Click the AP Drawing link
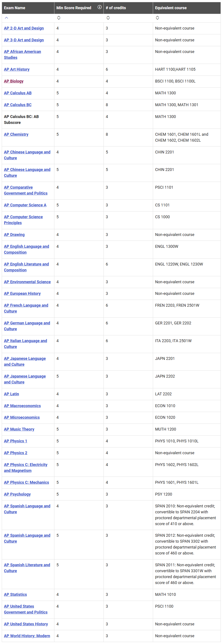 pyautogui.click(x=14, y=235)
